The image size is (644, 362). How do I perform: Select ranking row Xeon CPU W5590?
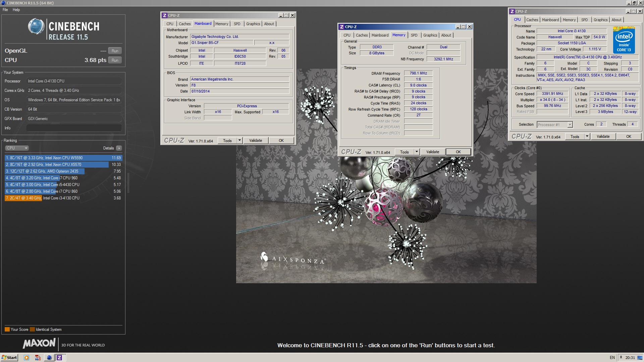63,158
